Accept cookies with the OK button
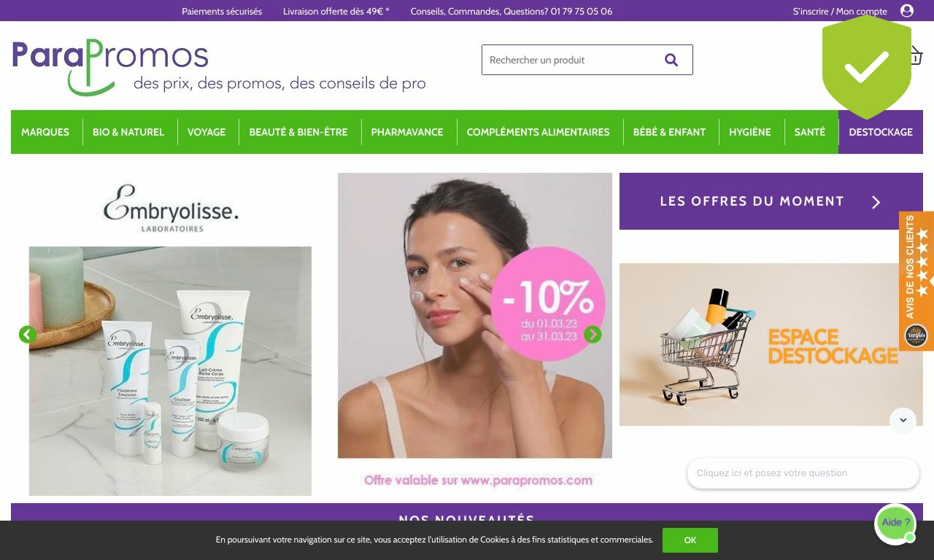Image resolution: width=934 pixels, height=560 pixels. click(x=690, y=540)
